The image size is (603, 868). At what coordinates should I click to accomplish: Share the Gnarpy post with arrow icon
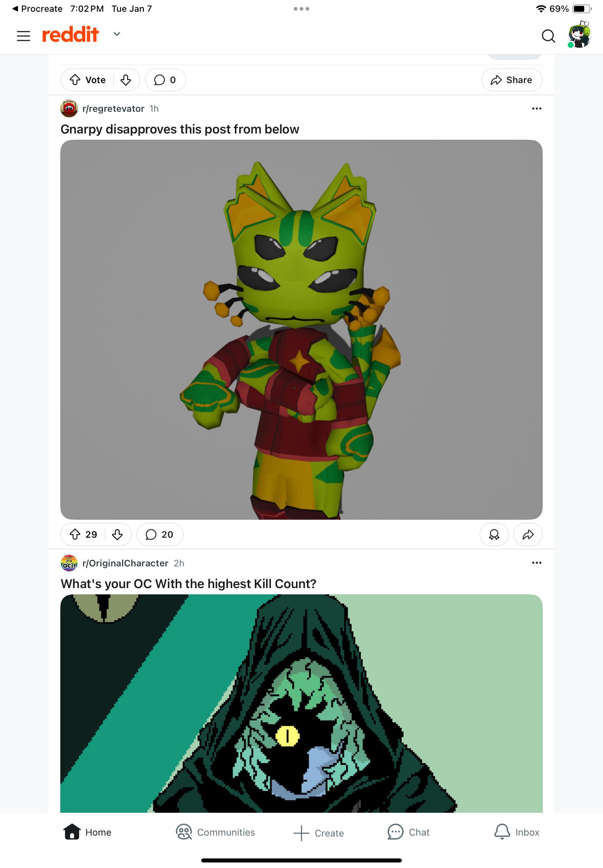[528, 534]
